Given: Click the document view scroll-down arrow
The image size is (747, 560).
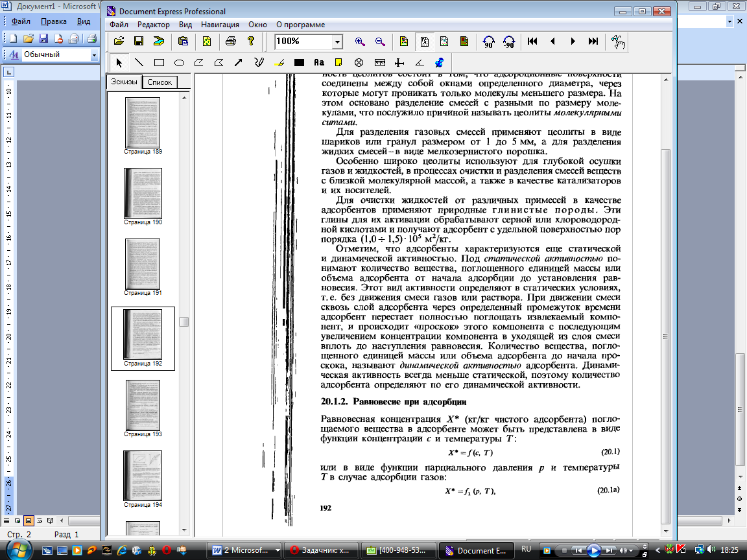Looking at the screenshot, I should (666, 531).
